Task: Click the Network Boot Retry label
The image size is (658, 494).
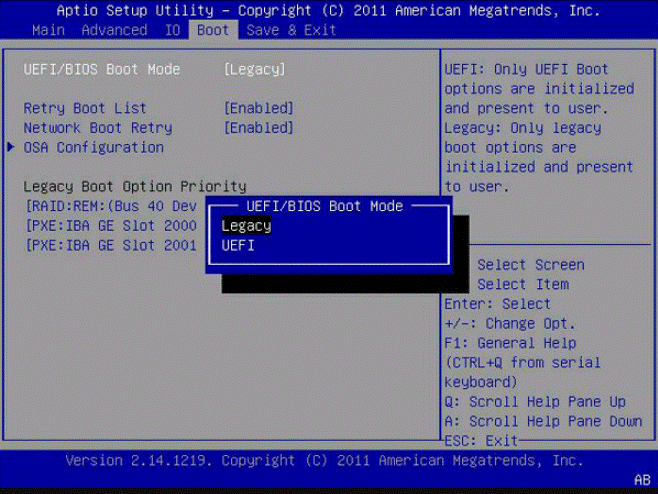Action: (98, 128)
